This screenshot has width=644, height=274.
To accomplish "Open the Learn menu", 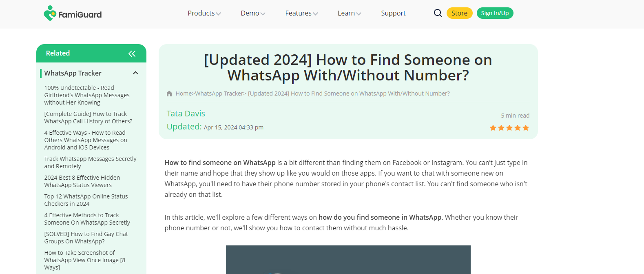I will pos(350,13).
